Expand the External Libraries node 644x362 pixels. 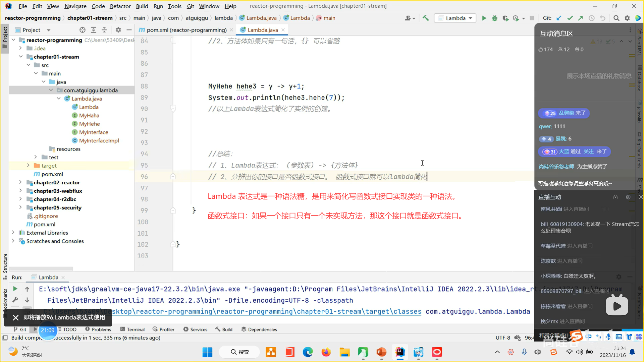[x=13, y=233]
